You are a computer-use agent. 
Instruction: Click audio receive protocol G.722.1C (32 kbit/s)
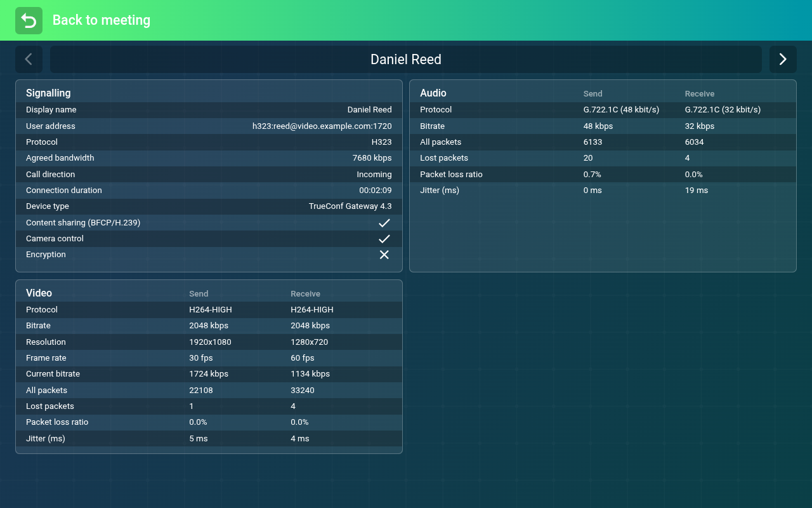[x=723, y=110]
